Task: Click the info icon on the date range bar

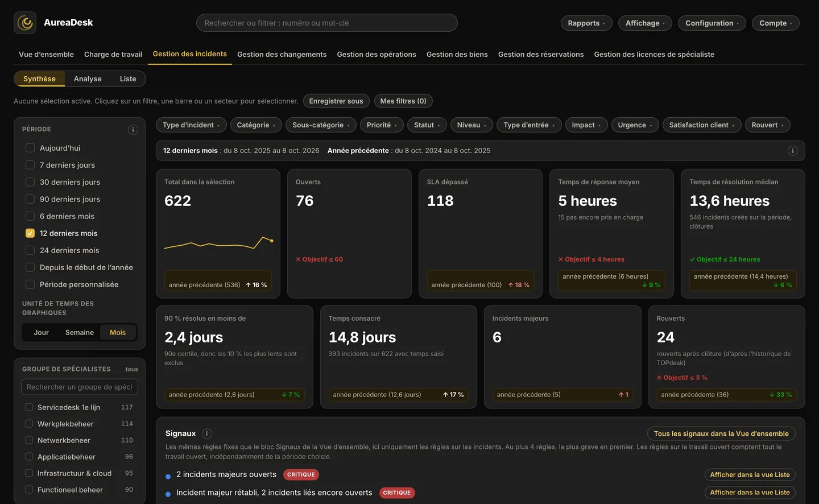Action: tap(792, 151)
